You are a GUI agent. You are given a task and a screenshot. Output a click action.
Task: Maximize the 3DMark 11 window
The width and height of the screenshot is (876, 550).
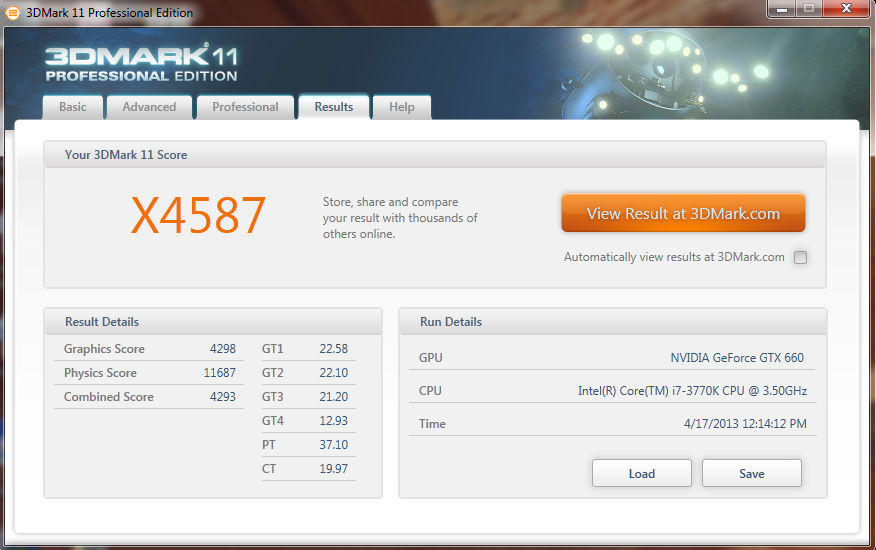[x=808, y=9]
